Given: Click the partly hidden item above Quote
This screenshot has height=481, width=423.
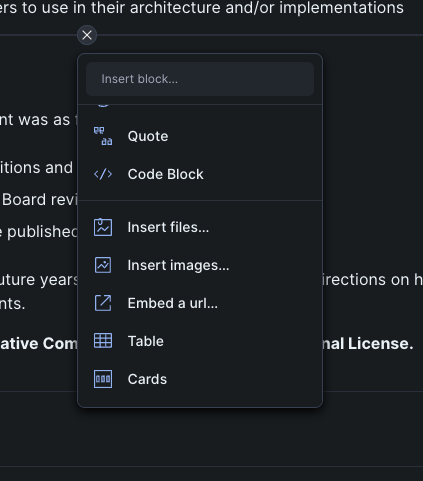Looking at the screenshot, I should 200,106.
